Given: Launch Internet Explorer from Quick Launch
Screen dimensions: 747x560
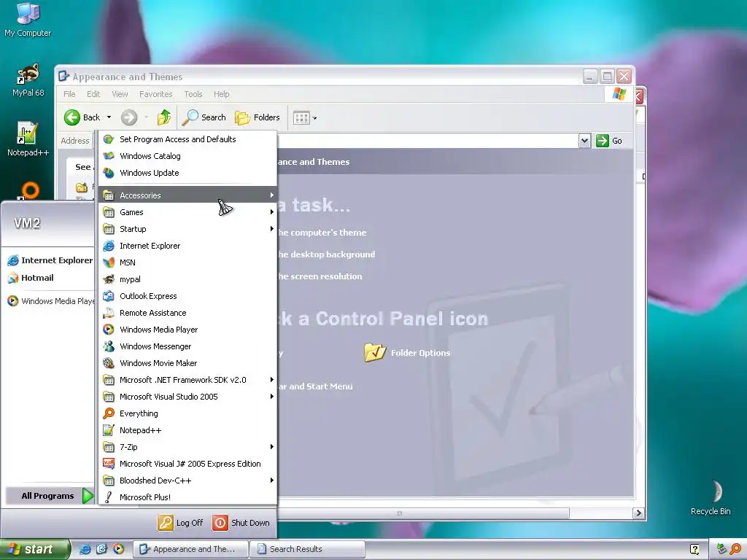Looking at the screenshot, I should (85, 549).
